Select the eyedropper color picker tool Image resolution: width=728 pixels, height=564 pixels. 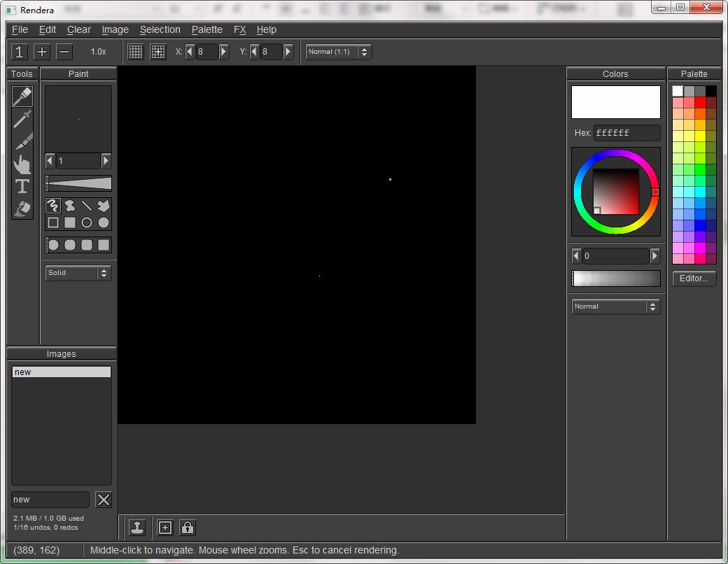tap(22, 119)
